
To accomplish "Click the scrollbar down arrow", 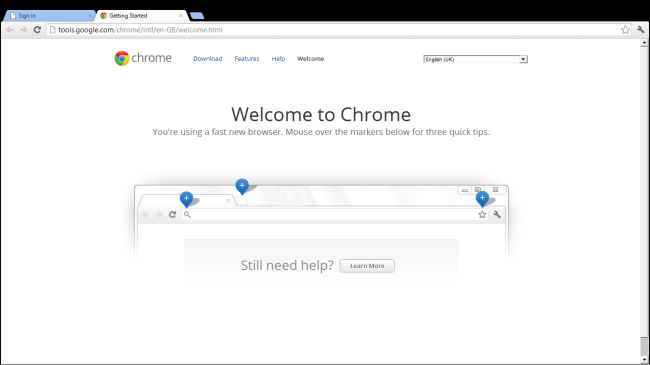I will coord(644,360).
